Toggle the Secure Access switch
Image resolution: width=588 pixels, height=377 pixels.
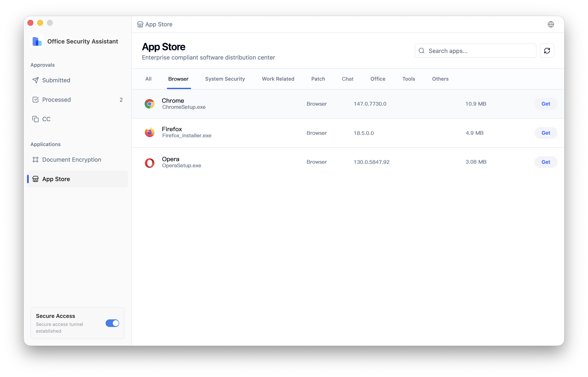pos(112,323)
